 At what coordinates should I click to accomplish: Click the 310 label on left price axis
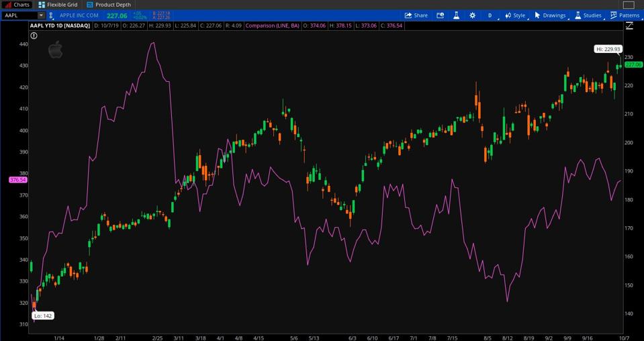[24, 324]
